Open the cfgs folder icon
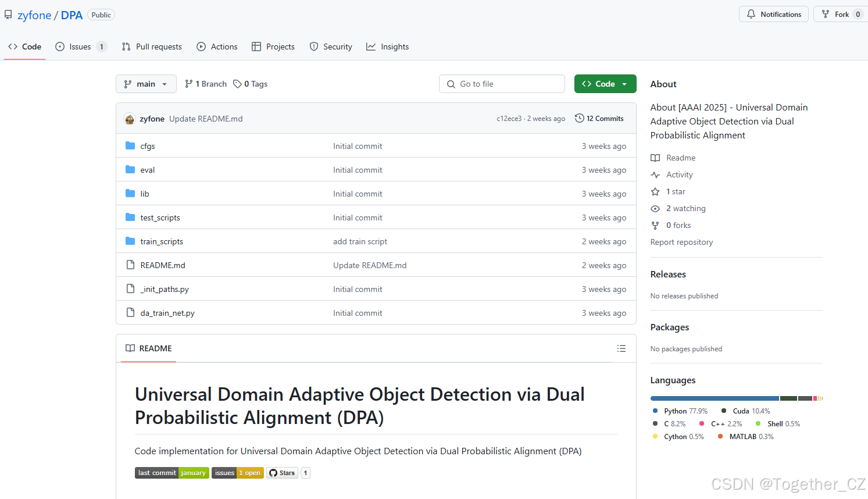868x499 pixels. click(x=130, y=146)
